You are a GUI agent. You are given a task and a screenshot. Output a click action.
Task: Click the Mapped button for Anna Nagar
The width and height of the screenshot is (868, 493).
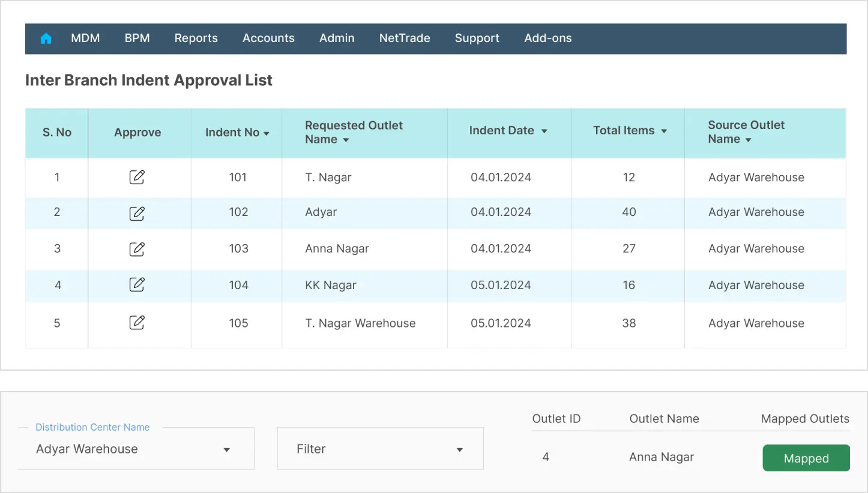[806, 457]
